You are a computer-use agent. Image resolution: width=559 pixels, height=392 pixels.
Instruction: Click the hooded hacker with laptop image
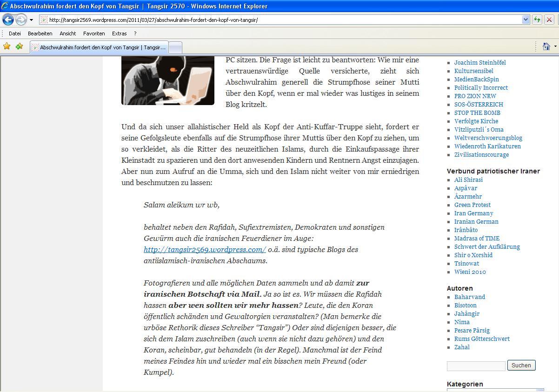click(x=168, y=80)
